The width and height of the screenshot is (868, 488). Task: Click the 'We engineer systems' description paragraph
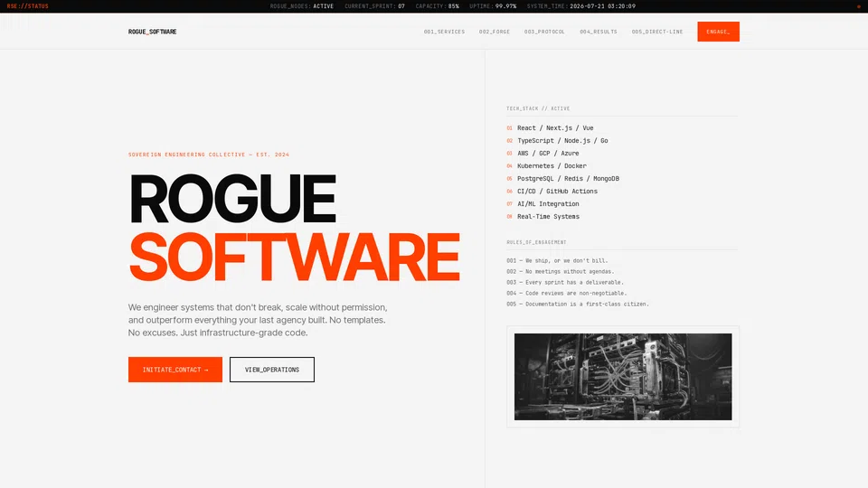pos(258,320)
